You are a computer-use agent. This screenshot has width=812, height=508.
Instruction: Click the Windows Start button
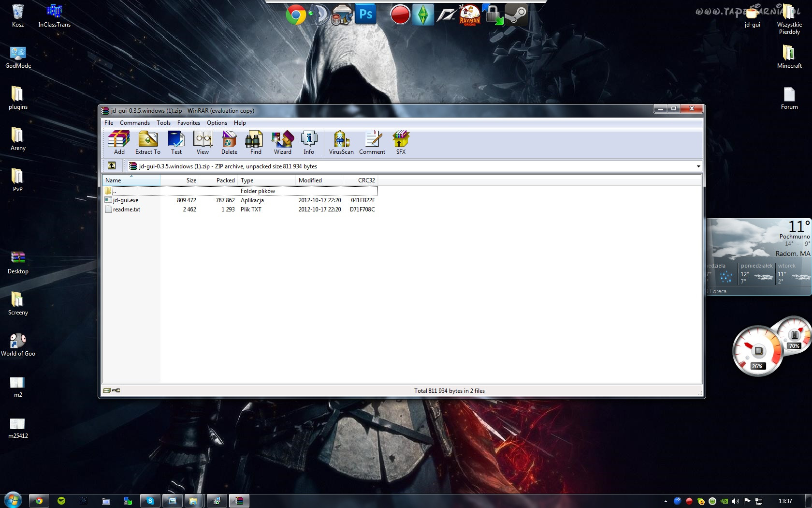[x=13, y=500]
